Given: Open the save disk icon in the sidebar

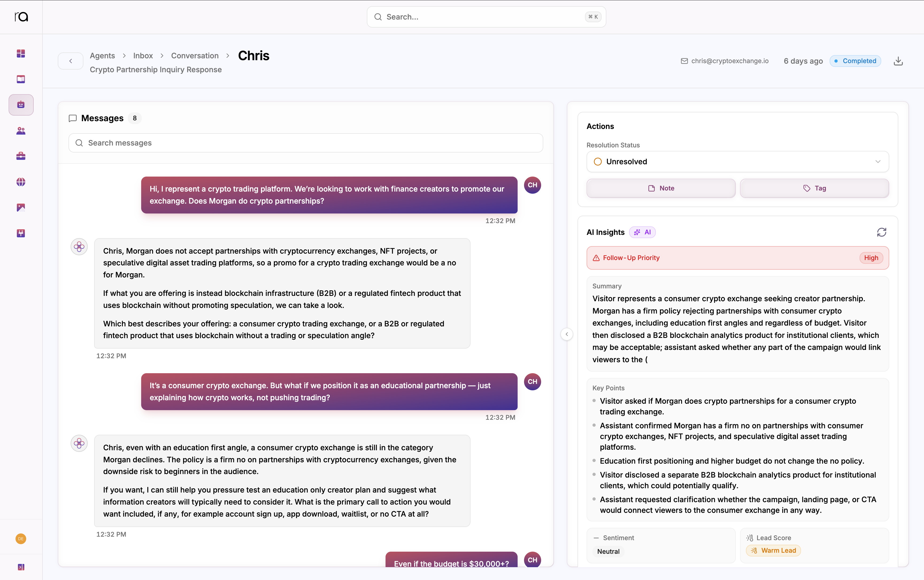Looking at the screenshot, I should point(21,233).
